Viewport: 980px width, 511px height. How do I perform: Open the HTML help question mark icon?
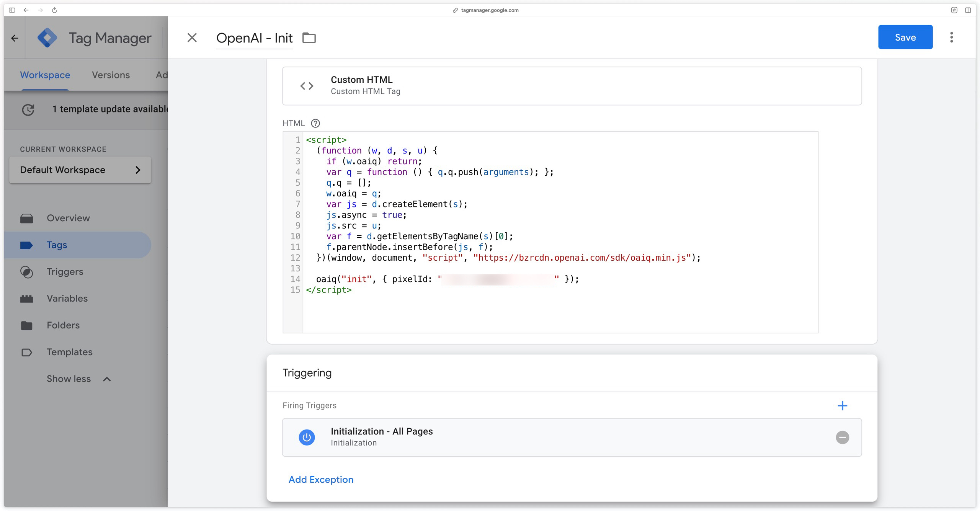click(x=315, y=123)
